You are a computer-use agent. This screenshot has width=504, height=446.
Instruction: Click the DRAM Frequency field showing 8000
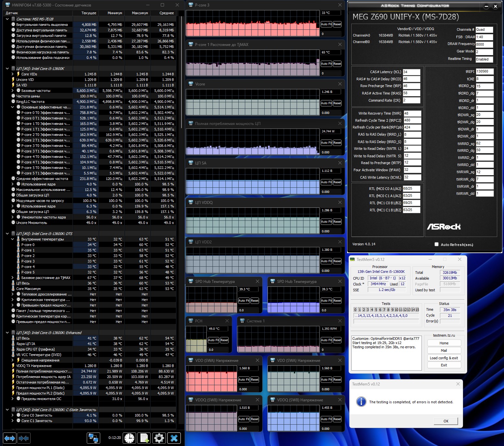[484, 44]
